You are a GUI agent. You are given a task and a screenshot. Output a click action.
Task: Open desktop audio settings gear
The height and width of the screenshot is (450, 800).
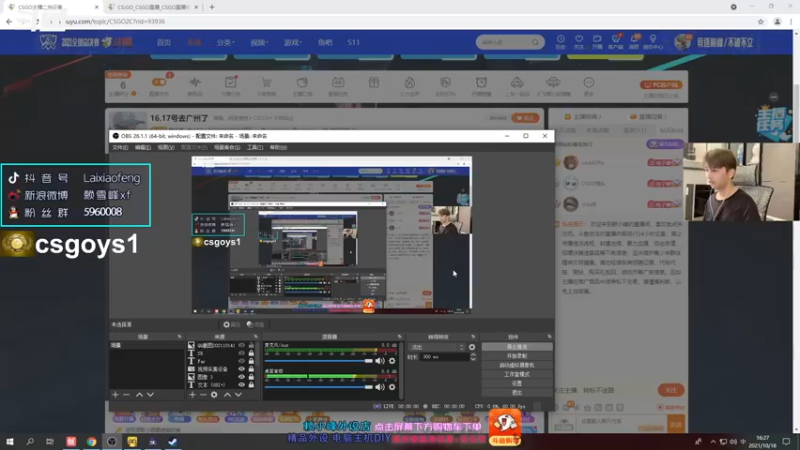[392, 387]
